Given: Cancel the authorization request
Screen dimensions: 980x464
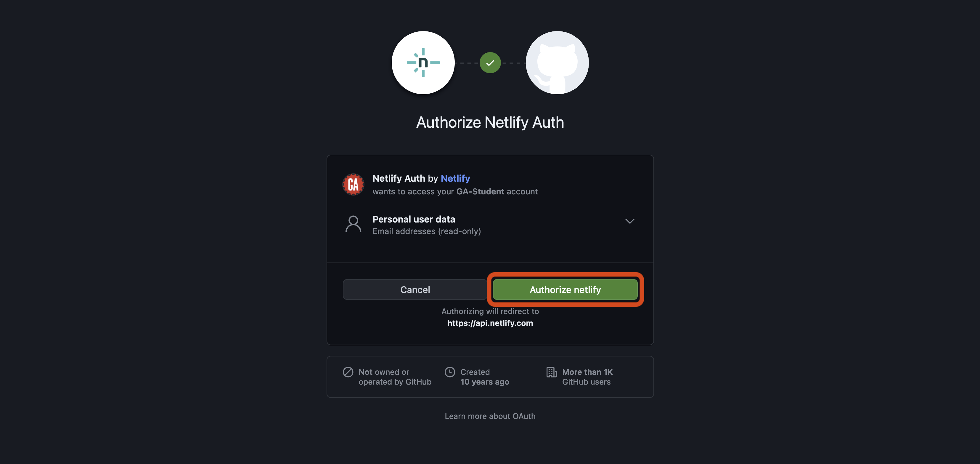Looking at the screenshot, I should click(x=415, y=290).
